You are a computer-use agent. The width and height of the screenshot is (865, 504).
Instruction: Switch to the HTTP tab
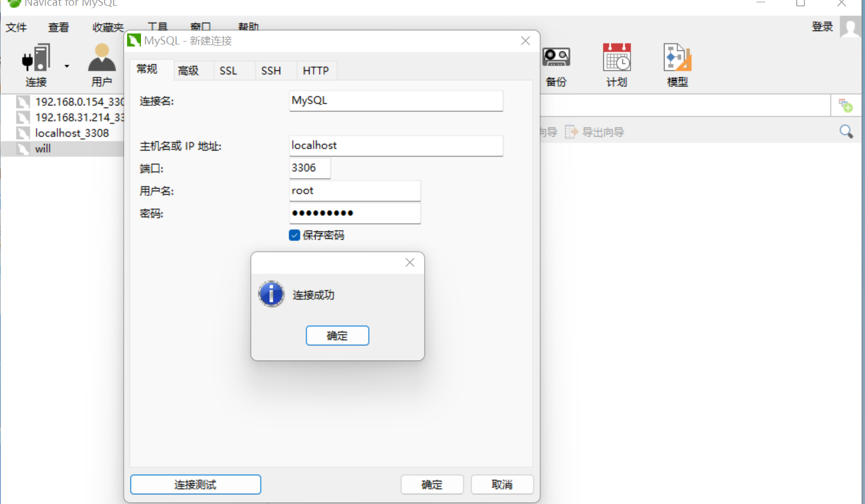(315, 70)
